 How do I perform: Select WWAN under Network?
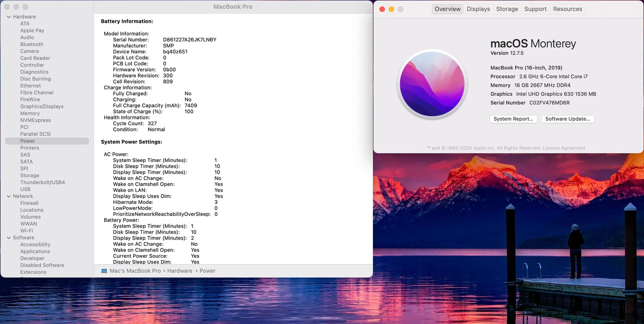coord(29,224)
